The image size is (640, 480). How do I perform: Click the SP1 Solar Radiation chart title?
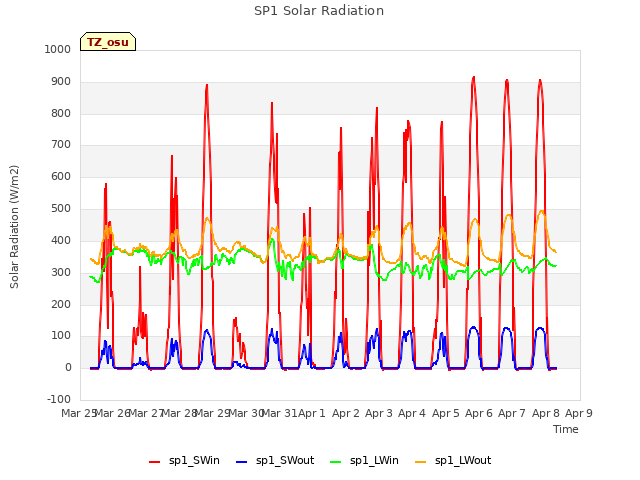tap(319, 11)
